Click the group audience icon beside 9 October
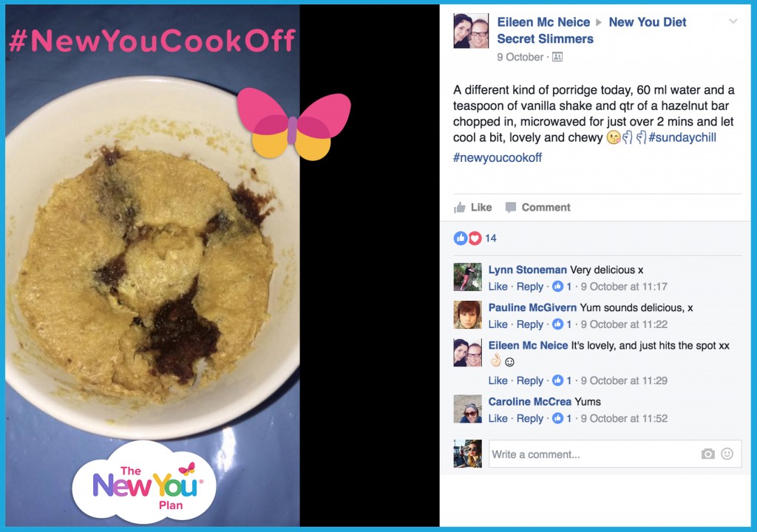757x532 pixels. (x=557, y=57)
